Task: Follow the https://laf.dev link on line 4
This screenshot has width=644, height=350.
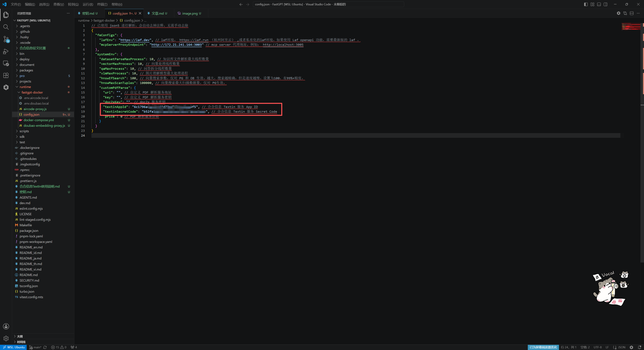Action: pyautogui.click(x=135, y=40)
